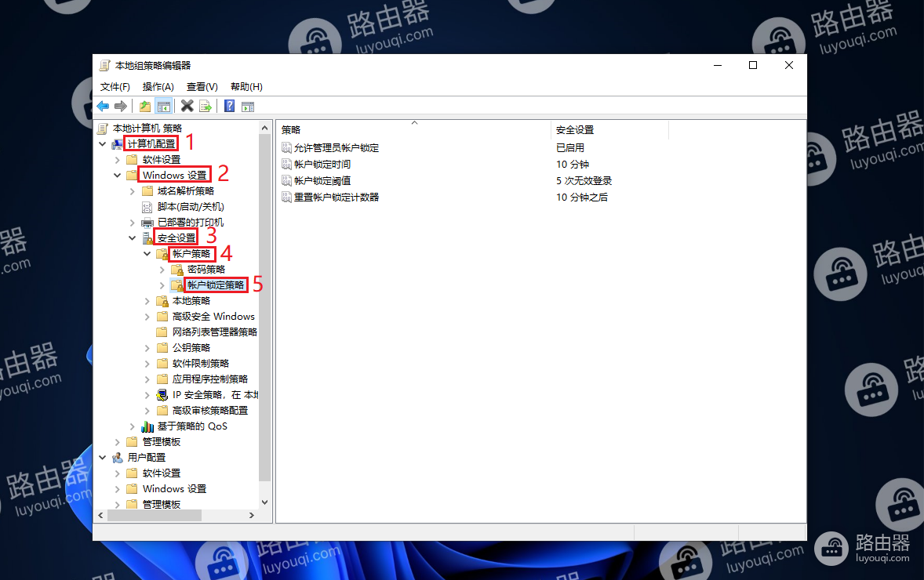Click the policy icon beside 帐户锁定时间

pos(286,165)
